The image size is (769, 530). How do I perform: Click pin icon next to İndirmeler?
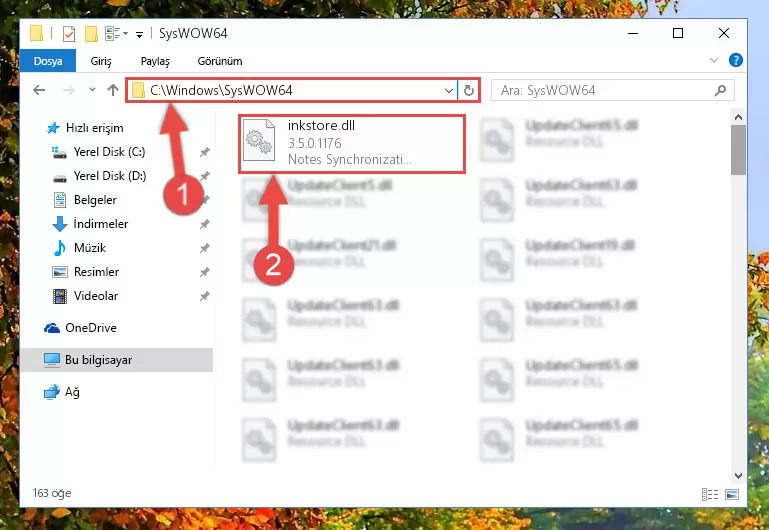205,225
